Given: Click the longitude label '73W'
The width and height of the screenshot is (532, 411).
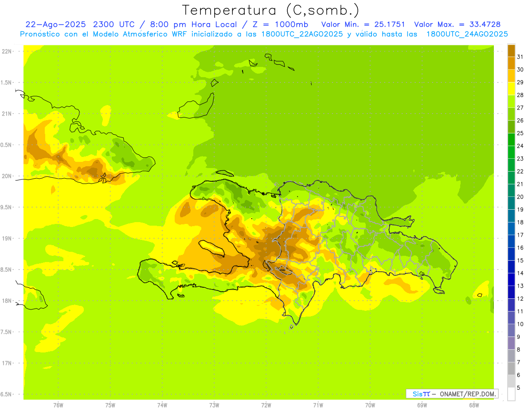Looking at the screenshot, I should click(x=214, y=405).
